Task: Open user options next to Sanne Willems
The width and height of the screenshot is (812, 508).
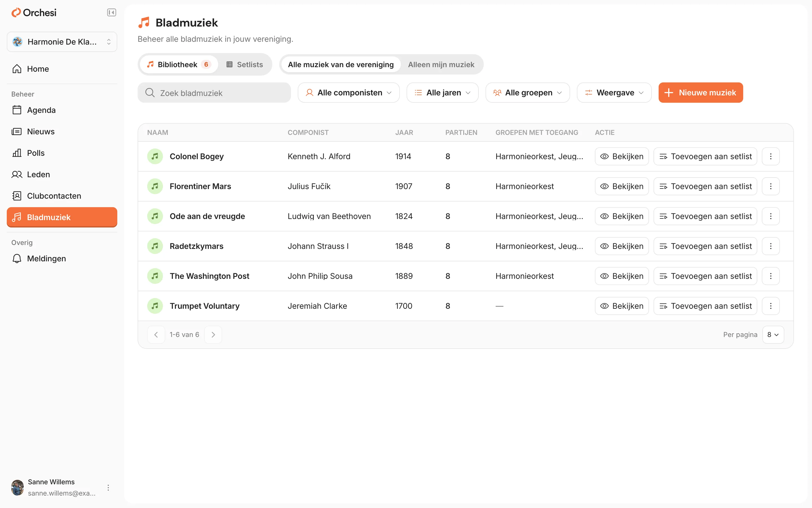Action: 108,487
